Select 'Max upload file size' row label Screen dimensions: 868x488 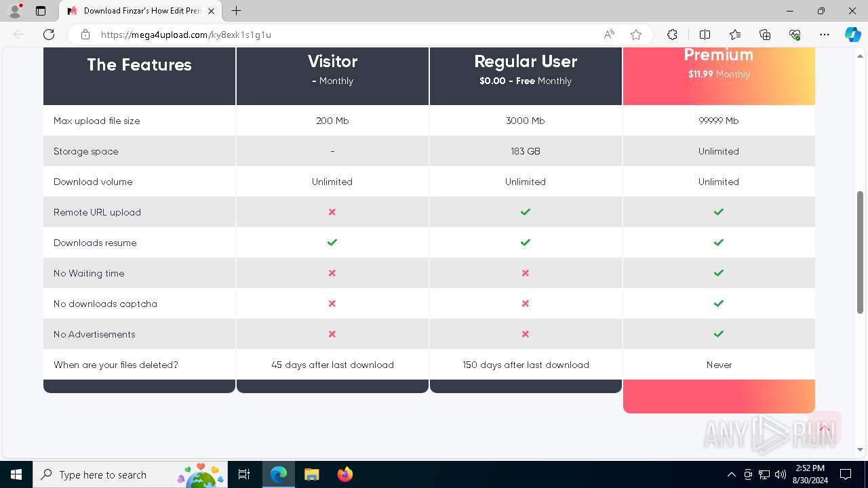click(x=97, y=121)
